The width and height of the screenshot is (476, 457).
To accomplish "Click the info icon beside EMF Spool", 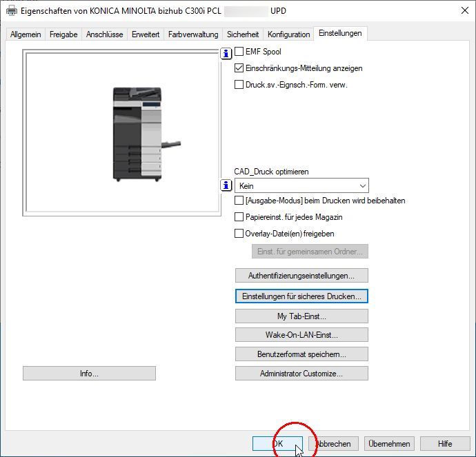I will [226, 53].
